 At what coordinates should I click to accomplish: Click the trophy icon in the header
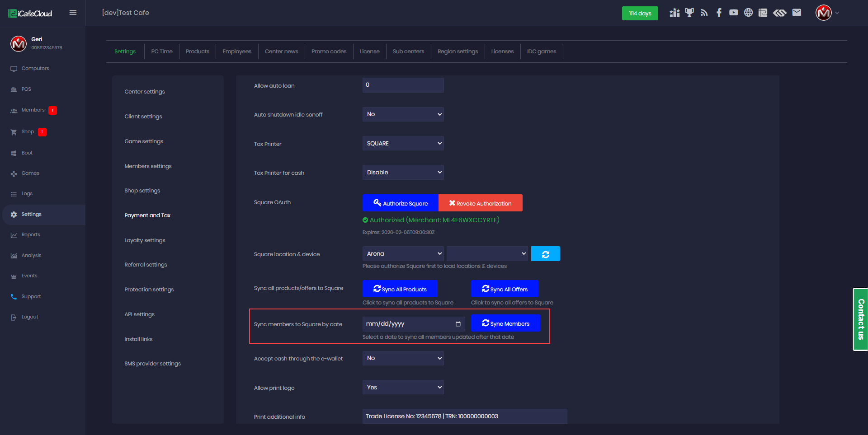click(689, 13)
